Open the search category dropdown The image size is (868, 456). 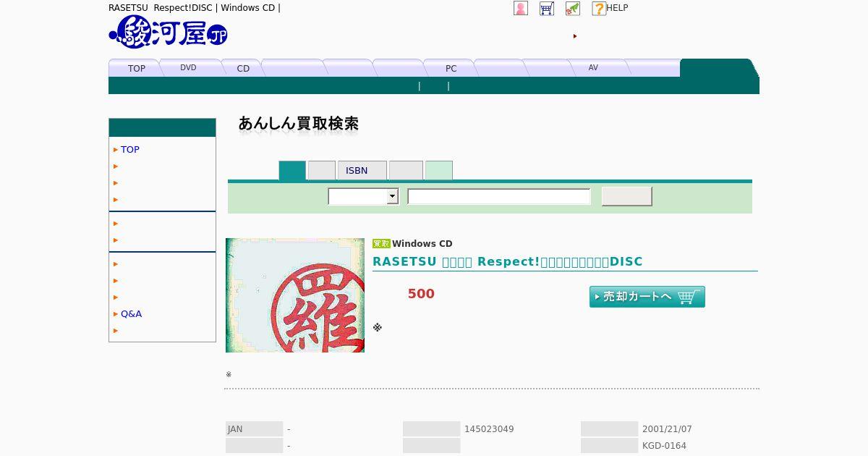click(x=363, y=196)
